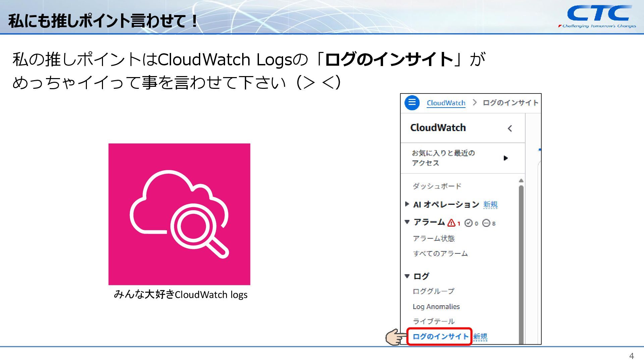Click the OK checkmark alarm count icon

point(469,223)
